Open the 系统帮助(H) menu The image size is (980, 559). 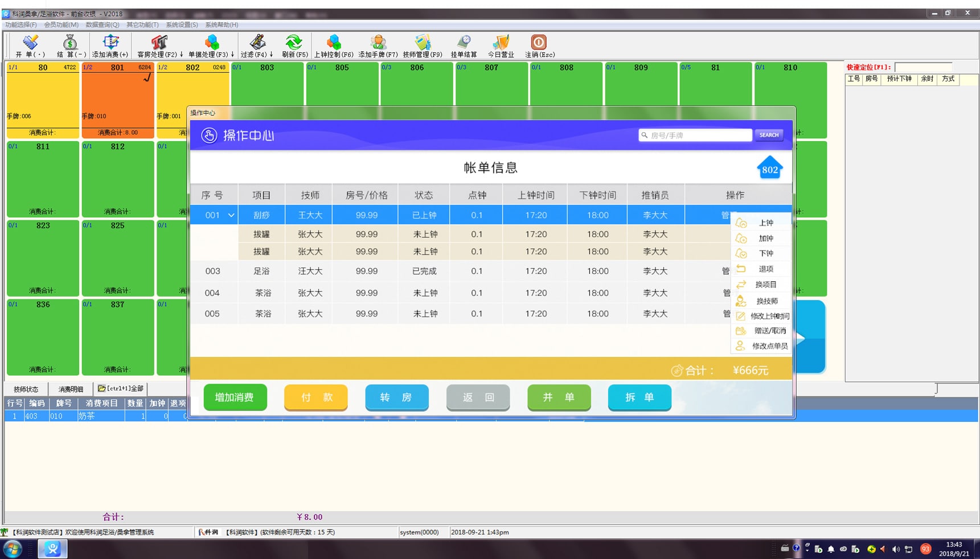coord(222,24)
